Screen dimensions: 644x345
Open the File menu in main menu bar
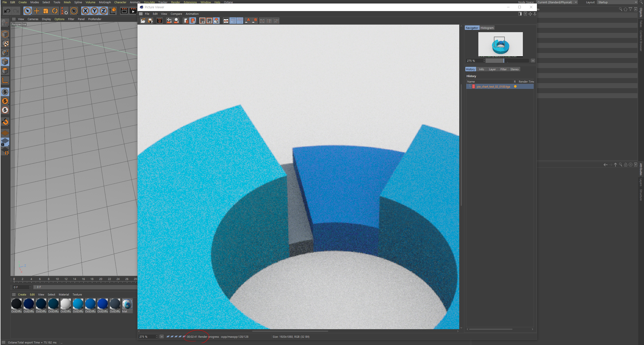[5, 2]
